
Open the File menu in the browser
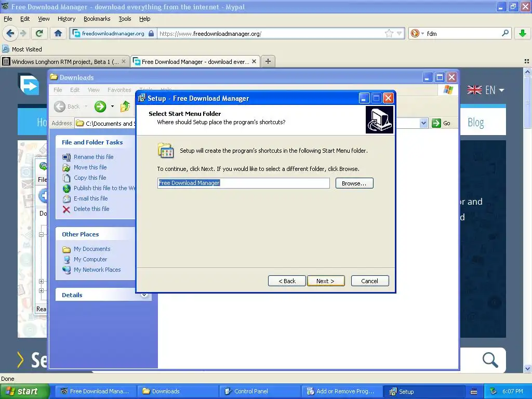[x=8, y=19]
